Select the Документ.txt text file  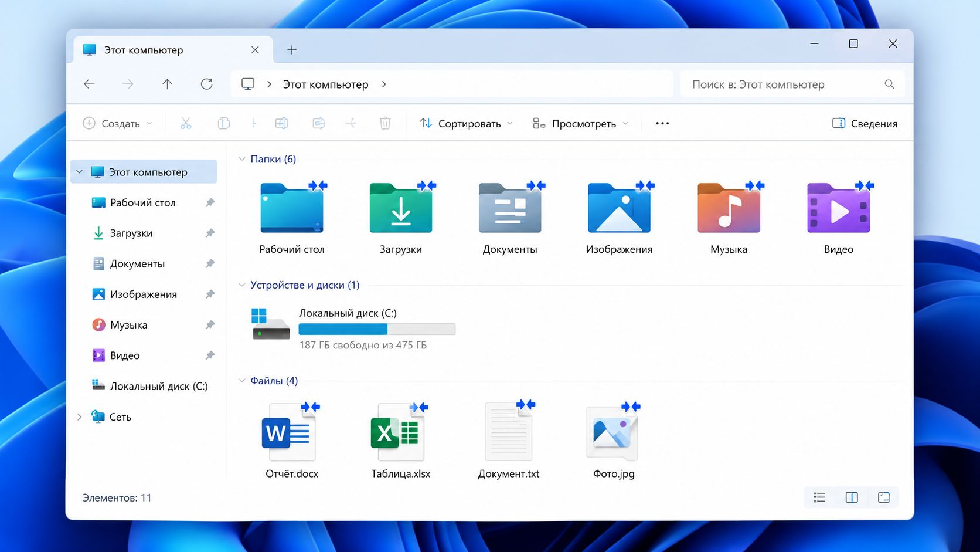pyautogui.click(x=509, y=431)
